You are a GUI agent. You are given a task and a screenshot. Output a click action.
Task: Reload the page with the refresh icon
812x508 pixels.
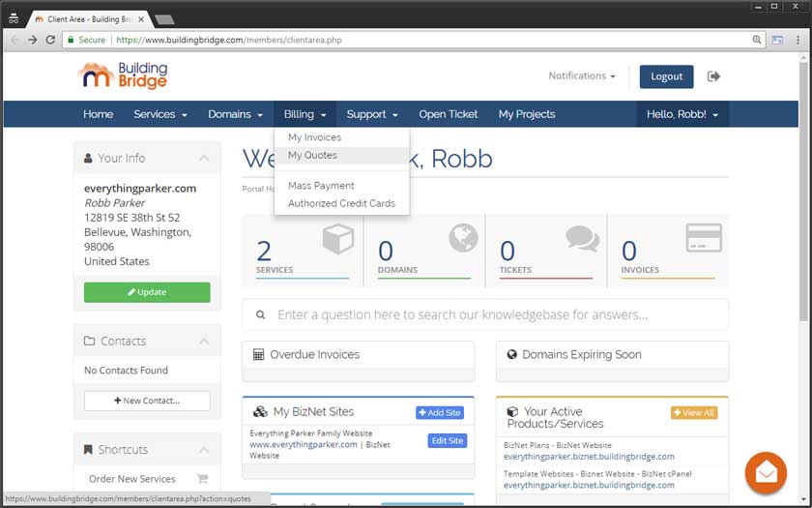pyautogui.click(x=50, y=40)
